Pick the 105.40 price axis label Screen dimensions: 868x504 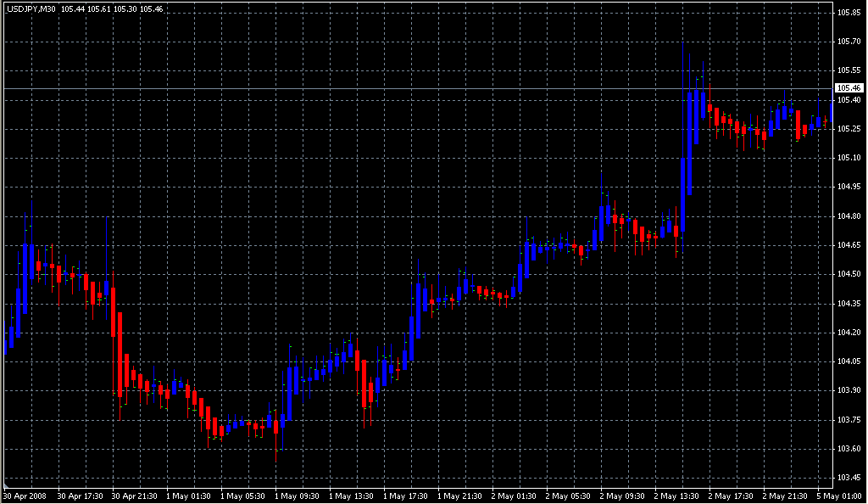tap(849, 99)
